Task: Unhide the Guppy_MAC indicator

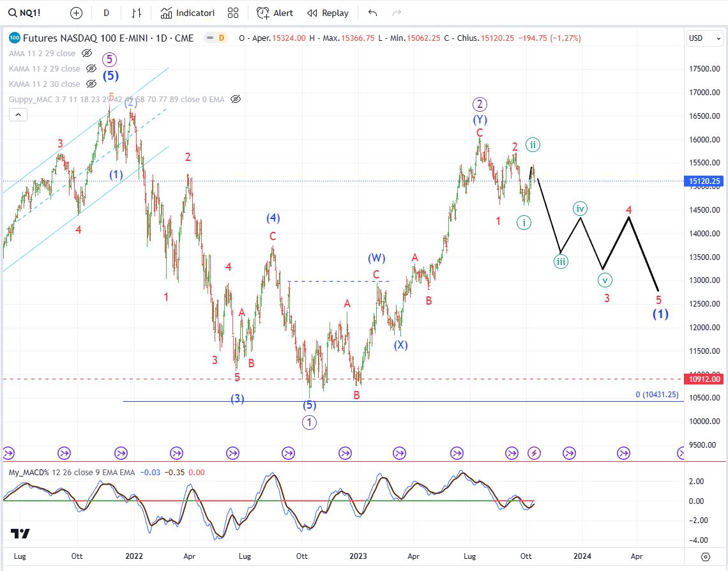Action: [236, 99]
